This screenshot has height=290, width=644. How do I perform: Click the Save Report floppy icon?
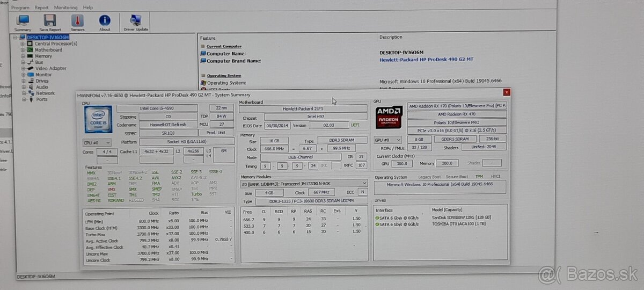pos(50,20)
